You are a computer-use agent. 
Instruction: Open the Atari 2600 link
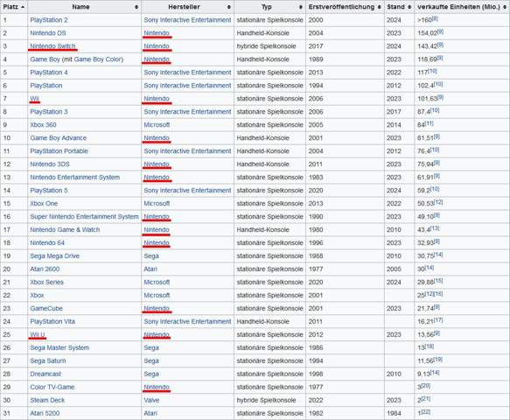pyautogui.click(x=45, y=269)
